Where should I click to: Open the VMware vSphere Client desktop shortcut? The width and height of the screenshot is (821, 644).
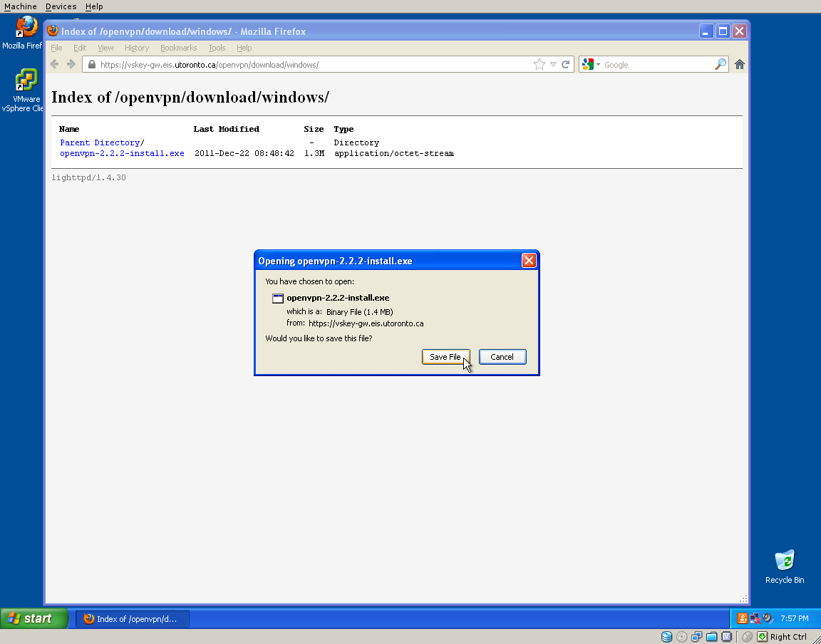click(26, 80)
